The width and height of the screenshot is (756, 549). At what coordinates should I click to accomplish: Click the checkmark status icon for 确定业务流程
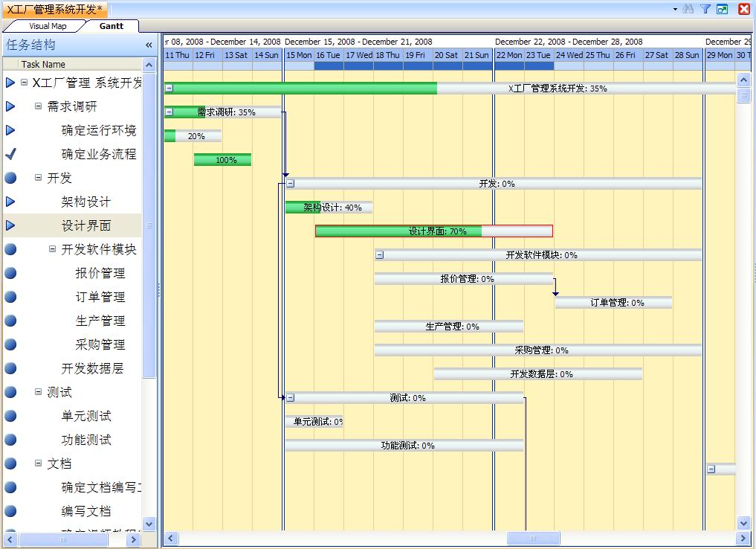(10, 154)
